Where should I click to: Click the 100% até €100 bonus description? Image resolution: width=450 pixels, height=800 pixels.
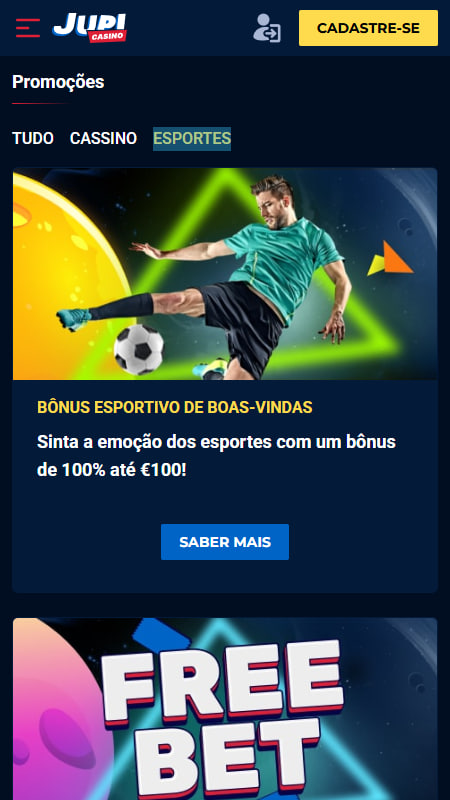(216, 456)
